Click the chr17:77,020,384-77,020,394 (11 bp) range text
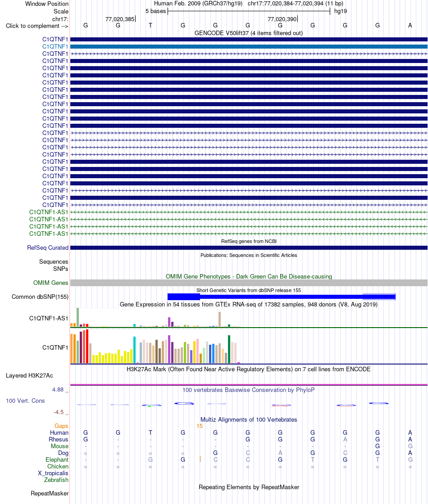This screenshot has height=504, width=428. pyautogui.click(x=296, y=4)
